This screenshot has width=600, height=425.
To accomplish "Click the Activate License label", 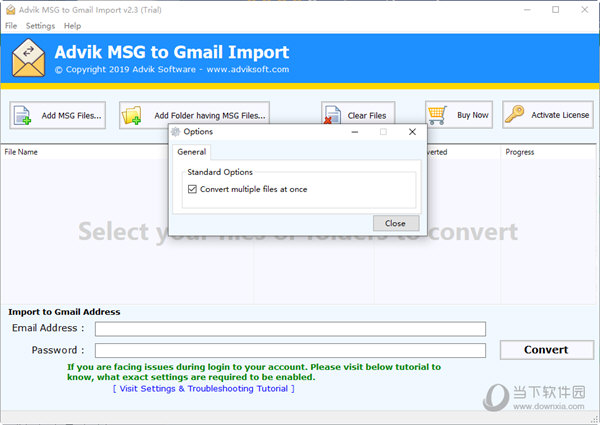I will tap(560, 115).
